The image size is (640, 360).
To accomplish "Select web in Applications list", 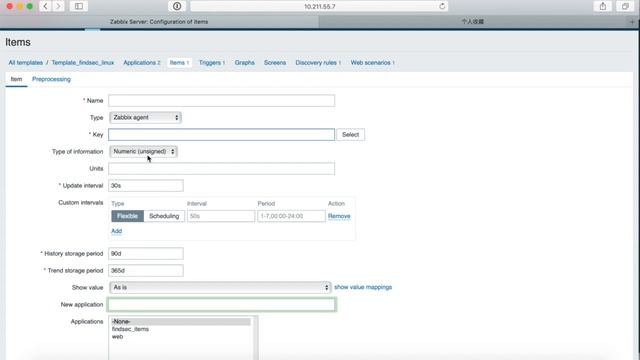I will (181, 337).
